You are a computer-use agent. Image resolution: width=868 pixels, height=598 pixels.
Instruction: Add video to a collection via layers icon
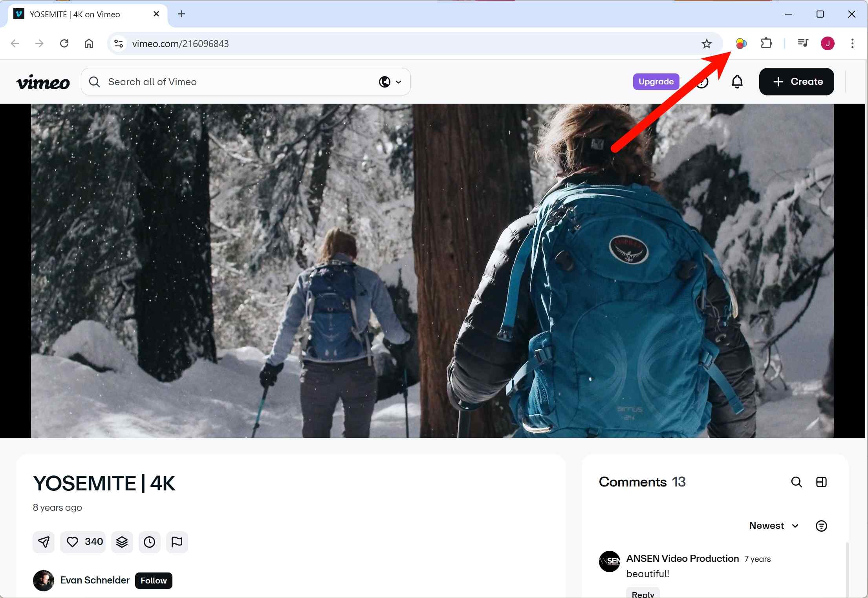[x=122, y=542]
